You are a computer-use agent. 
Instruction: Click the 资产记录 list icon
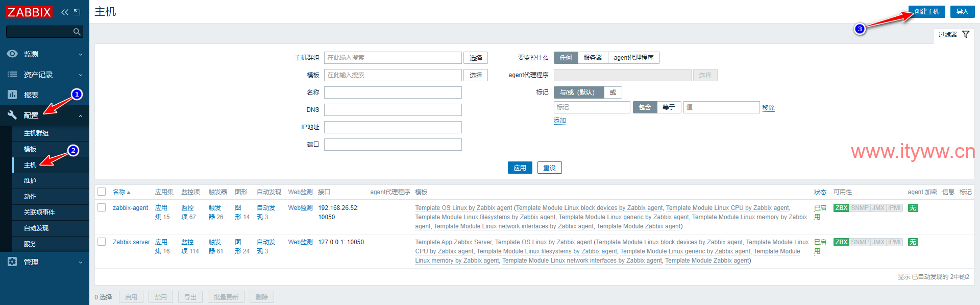(12, 74)
